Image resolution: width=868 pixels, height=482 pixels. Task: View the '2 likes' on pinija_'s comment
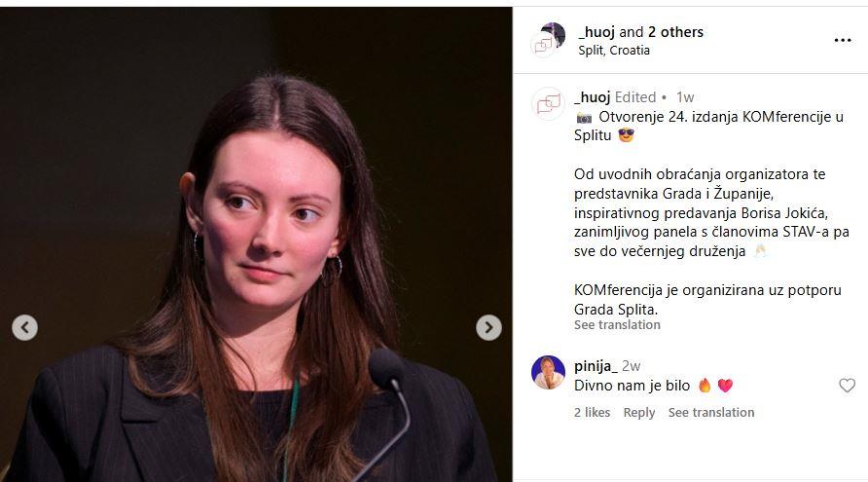(592, 412)
